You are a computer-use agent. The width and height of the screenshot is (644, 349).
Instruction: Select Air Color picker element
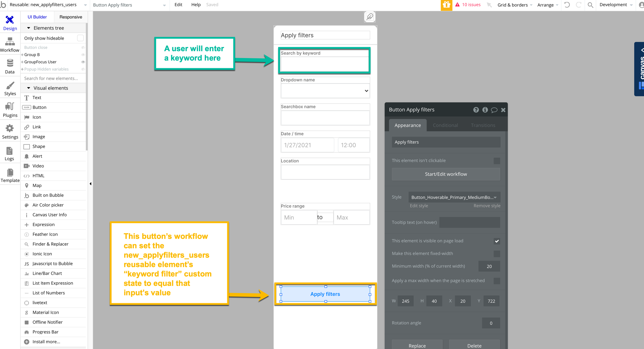click(48, 205)
